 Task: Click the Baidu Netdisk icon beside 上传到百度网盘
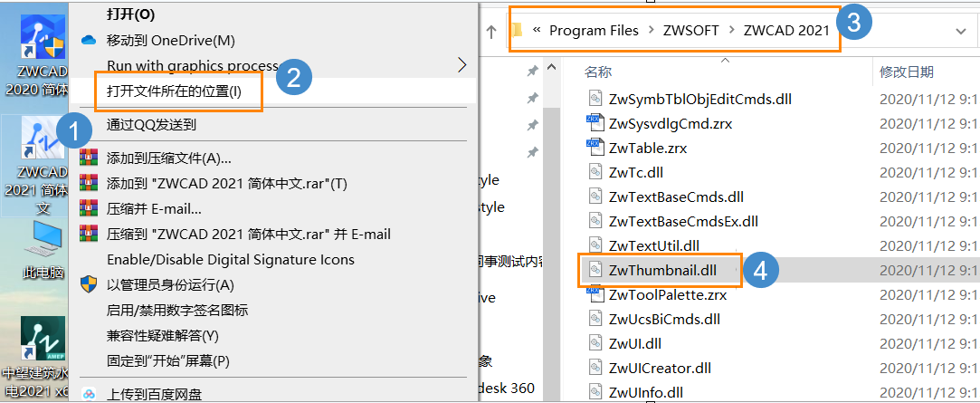click(x=90, y=394)
